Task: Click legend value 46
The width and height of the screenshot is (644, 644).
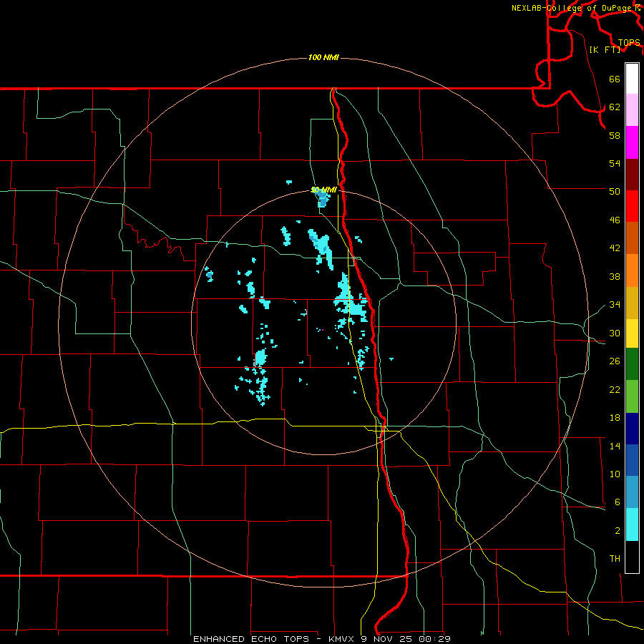Action: (615, 220)
